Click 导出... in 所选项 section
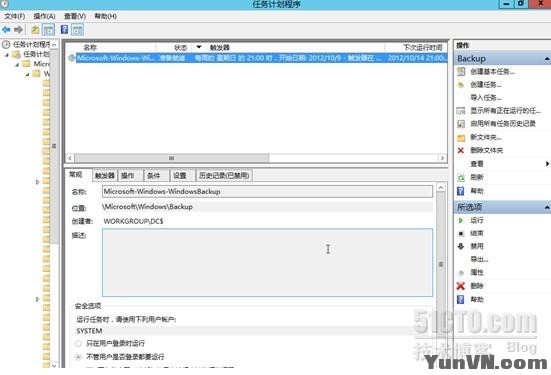This screenshot has height=375, width=551. tap(479, 260)
